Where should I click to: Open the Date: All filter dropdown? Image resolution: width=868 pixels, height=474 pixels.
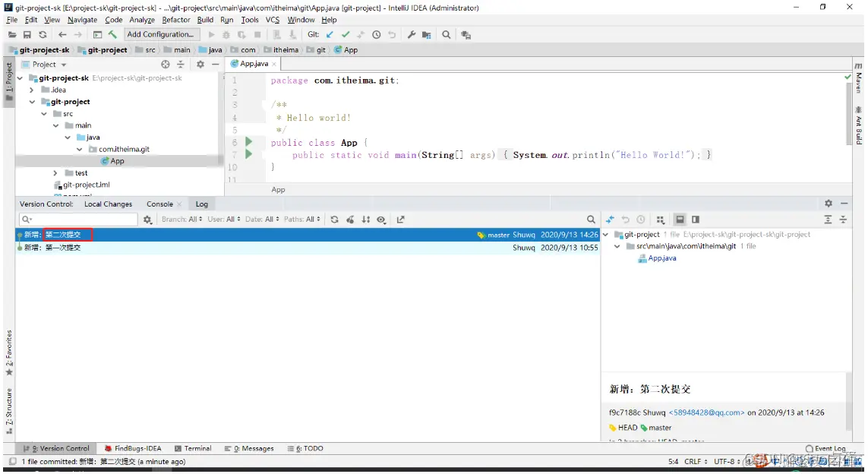[262, 220]
